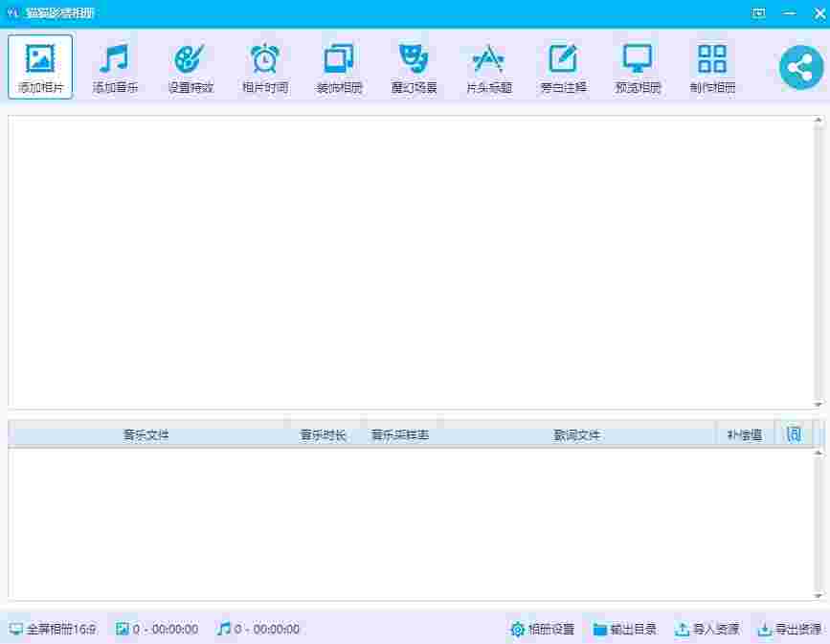This screenshot has width=830, height=644.
Task: Select 片头标题 (Opening Title) icon
Action: click(488, 59)
